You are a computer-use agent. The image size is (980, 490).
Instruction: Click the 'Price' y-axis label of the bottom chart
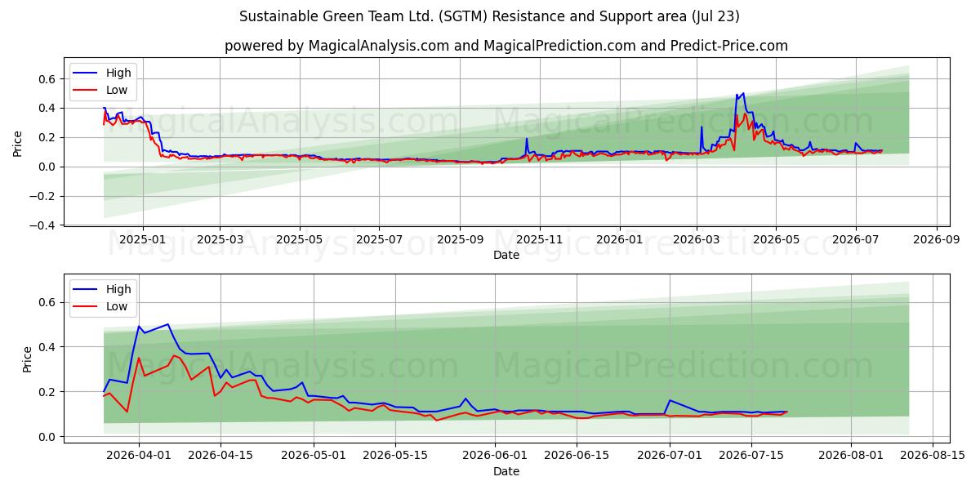28,359
